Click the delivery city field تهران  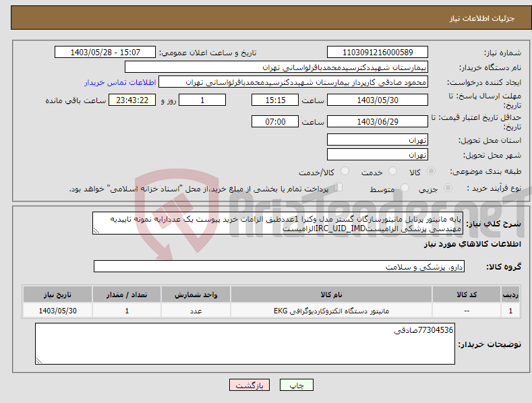tap(378, 155)
